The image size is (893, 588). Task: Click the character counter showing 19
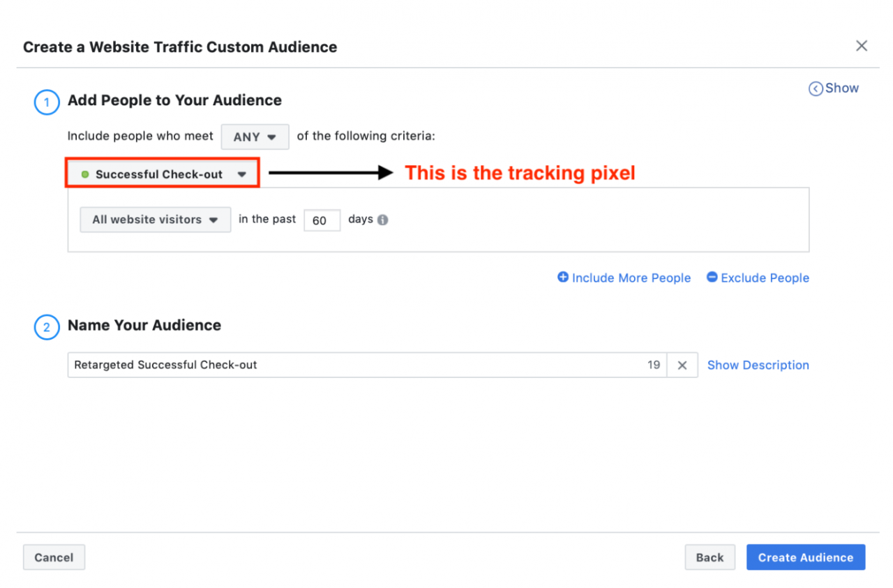coord(654,365)
